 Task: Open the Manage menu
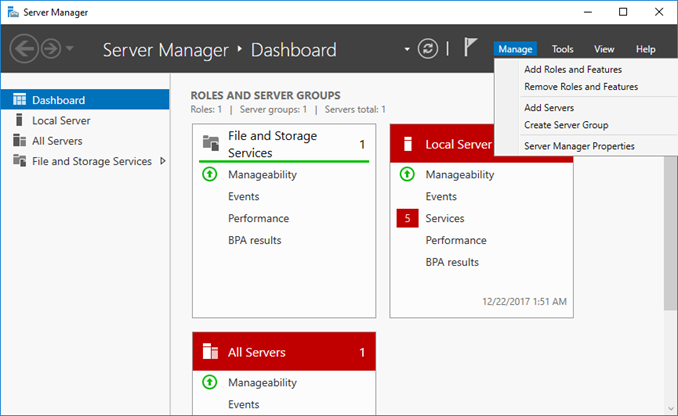(515, 49)
